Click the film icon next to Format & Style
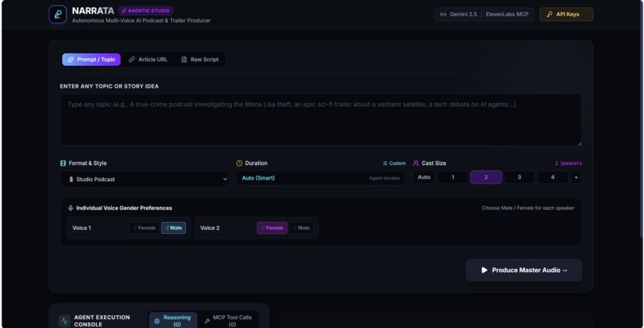 pos(63,163)
